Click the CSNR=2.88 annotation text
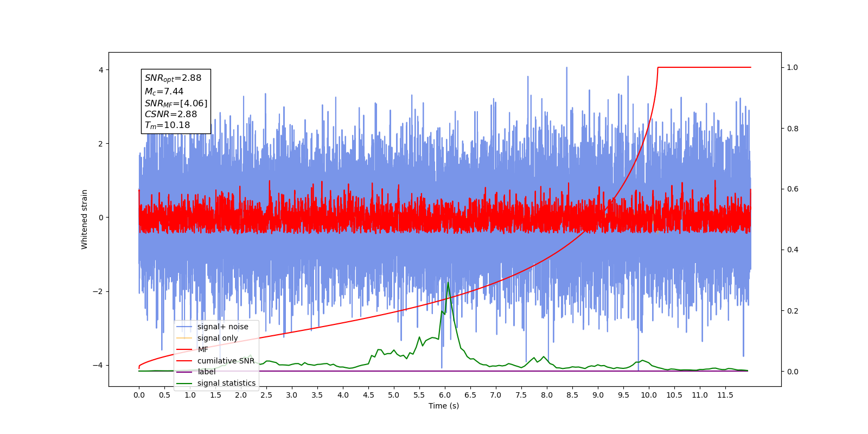 click(x=171, y=114)
